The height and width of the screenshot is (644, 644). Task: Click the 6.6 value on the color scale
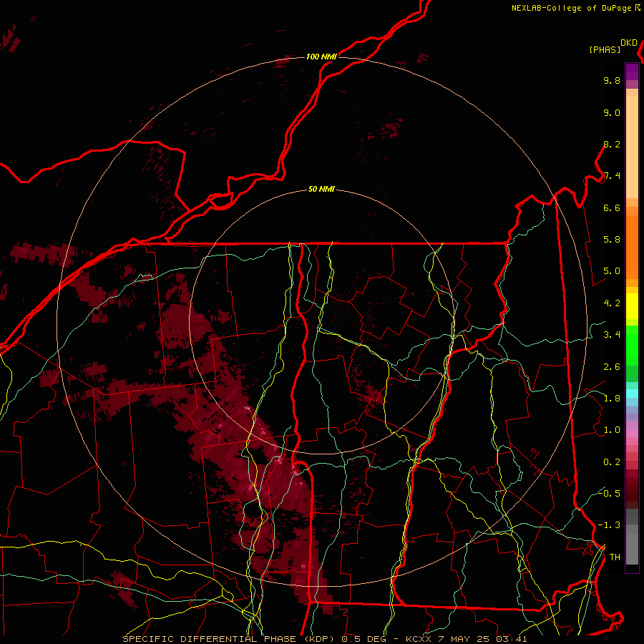tap(612, 208)
